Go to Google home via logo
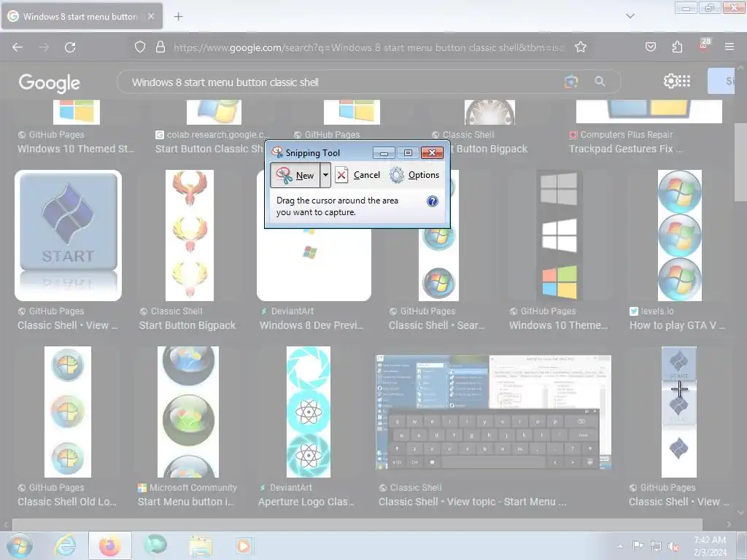The height and width of the screenshot is (560, 747). (50, 83)
